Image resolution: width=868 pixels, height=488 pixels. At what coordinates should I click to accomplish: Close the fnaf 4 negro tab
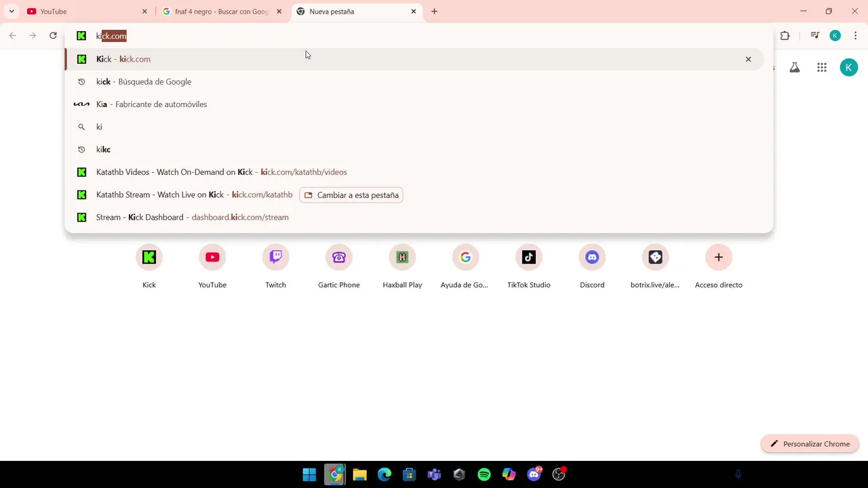279,12
